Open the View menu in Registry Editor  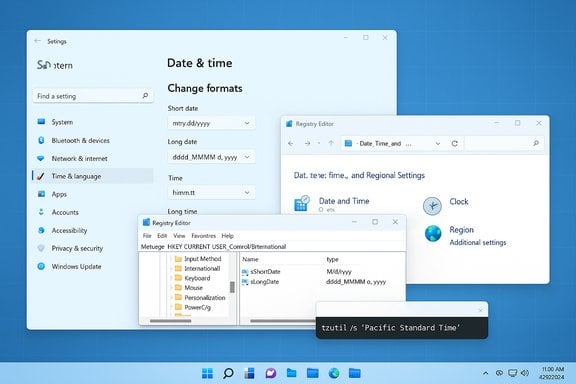point(179,236)
